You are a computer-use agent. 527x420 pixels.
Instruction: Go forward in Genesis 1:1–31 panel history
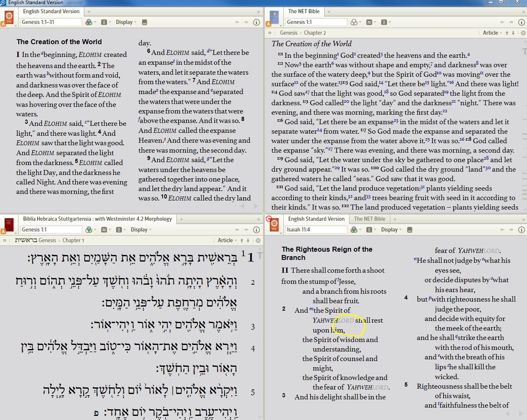(x=246, y=22)
